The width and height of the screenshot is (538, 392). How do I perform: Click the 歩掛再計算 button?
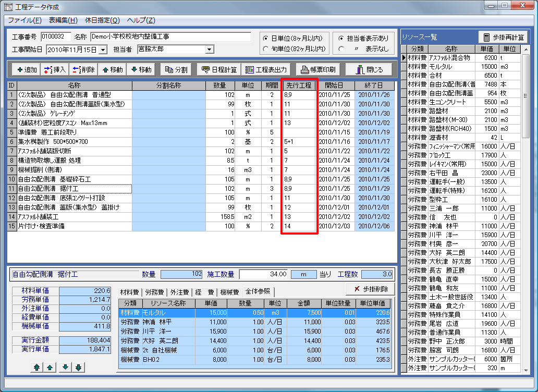point(503,37)
